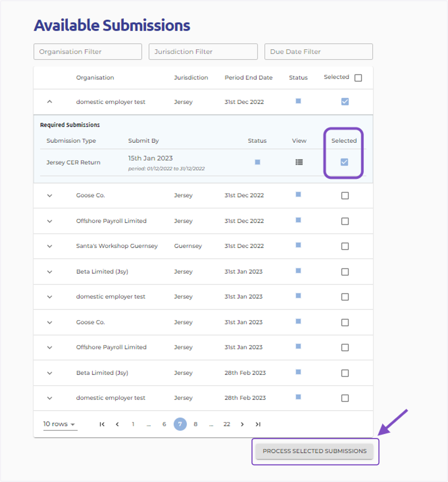This screenshot has width=448, height=482.
Task: Click the Organisation column header
Action: pyautogui.click(x=95, y=78)
